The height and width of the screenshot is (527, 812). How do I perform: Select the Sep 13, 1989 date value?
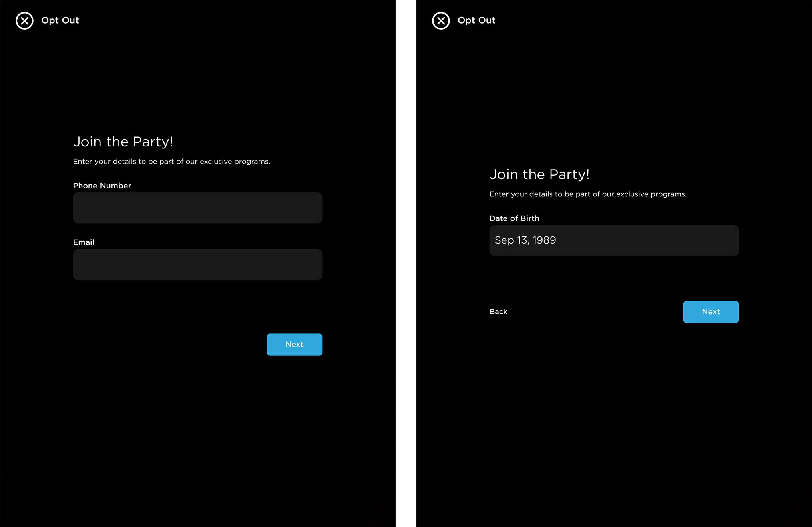click(525, 240)
